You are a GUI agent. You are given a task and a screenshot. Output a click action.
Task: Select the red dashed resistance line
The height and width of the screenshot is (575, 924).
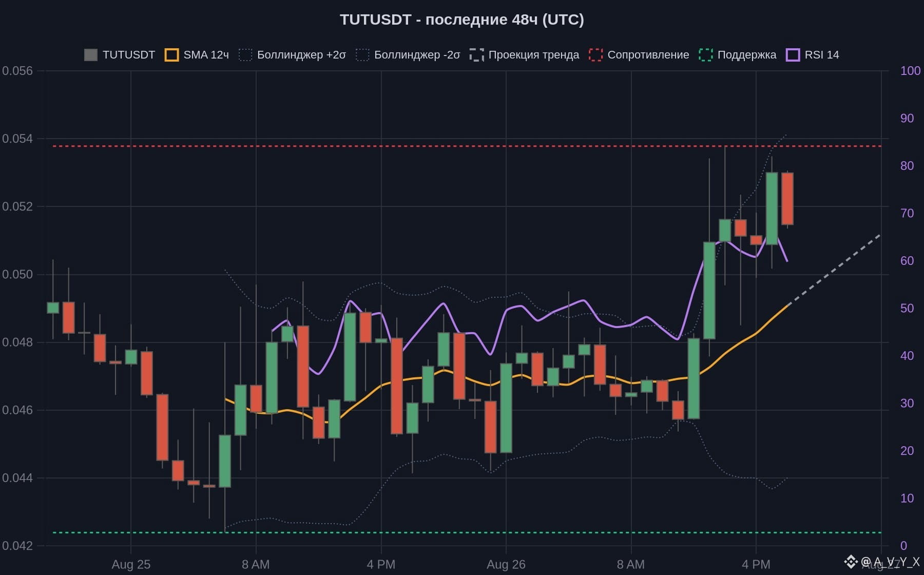click(467, 146)
